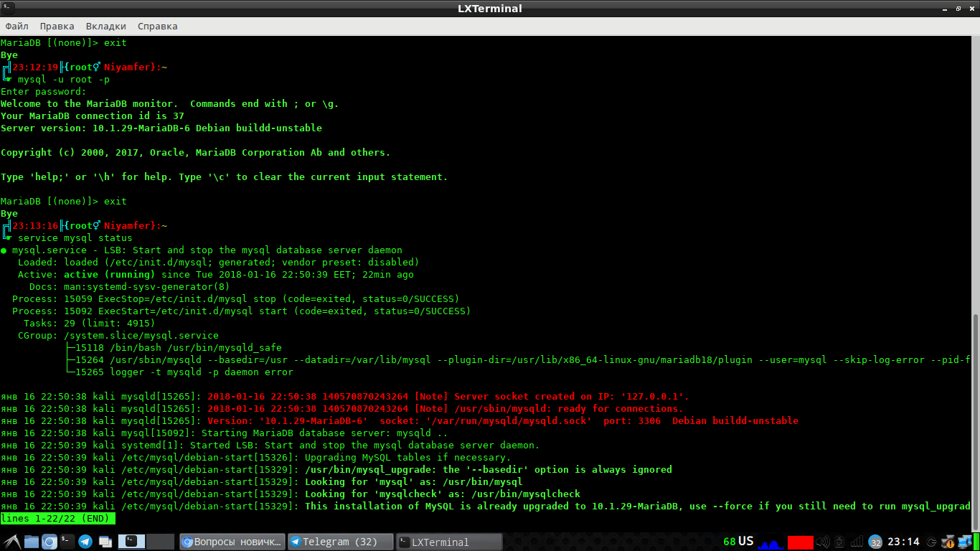
Task: Click the 'Type help;' hint line
Action: (225, 177)
